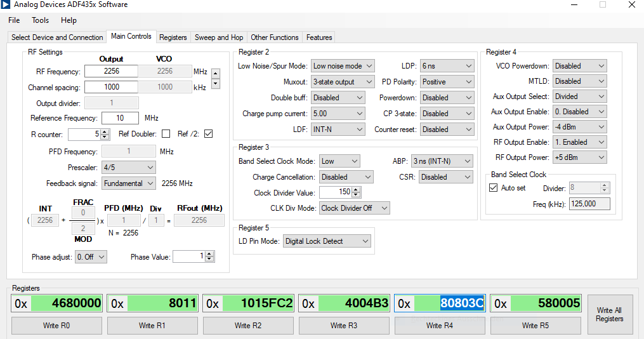
Task: Decrement the Phase Value spinner
Action: (209, 259)
